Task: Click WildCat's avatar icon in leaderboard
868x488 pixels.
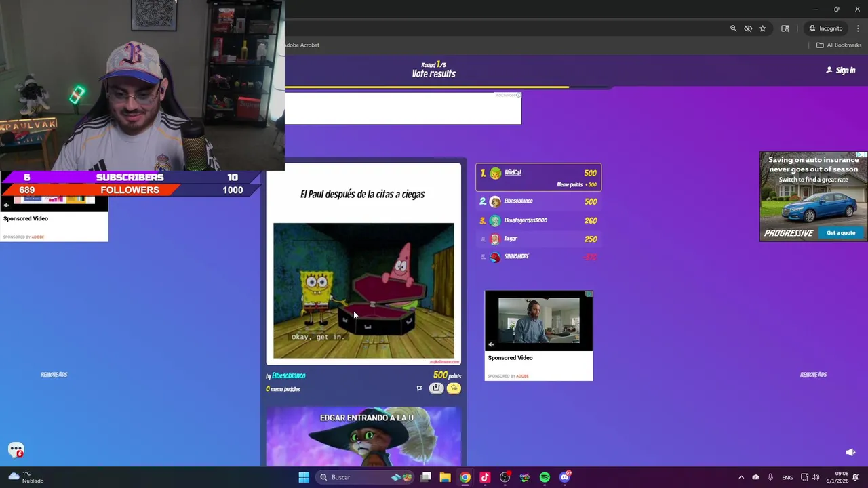Action: (496, 174)
